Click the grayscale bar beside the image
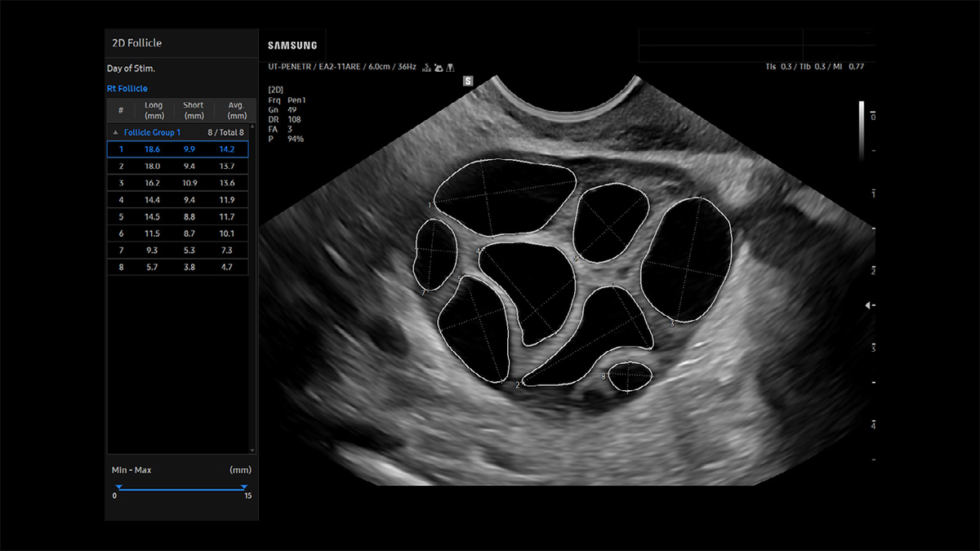Viewport: 980px width, 551px height. click(862, 129)
